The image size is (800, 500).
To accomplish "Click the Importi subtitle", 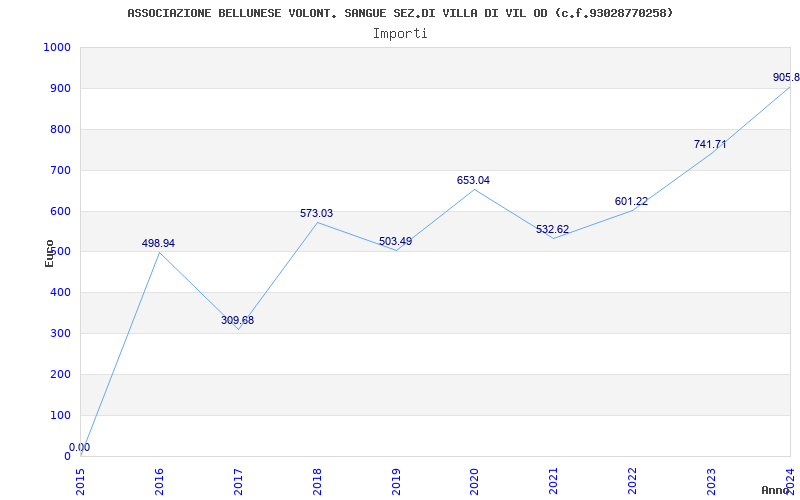I will point(400,34).
